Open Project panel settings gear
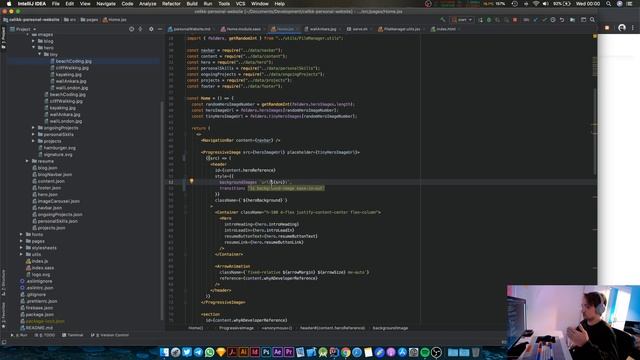Screen dimensions: 640x360 click(x=151, y=29)
